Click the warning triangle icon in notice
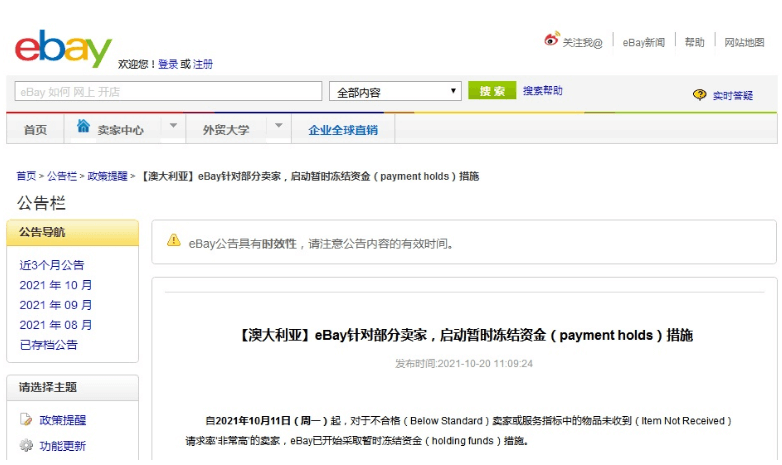The width and height of the screenshot is (782, 465). [x=174, y=240]
